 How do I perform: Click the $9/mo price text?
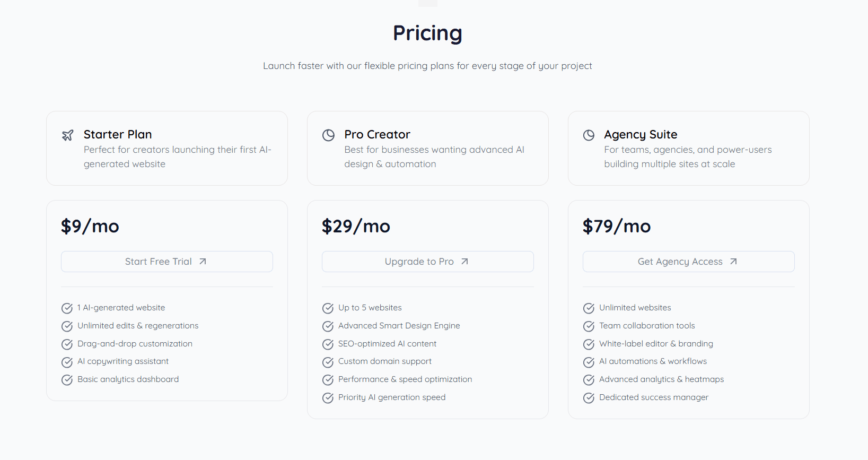(x=90, y=226)
